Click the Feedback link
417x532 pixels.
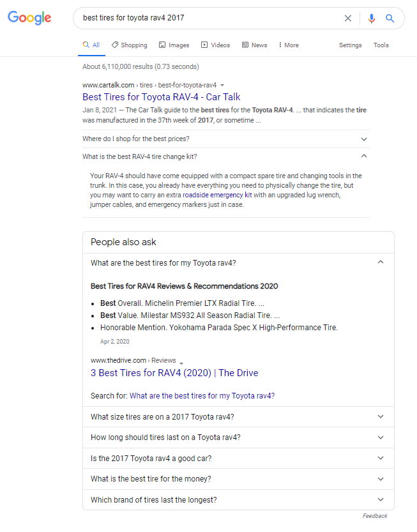click(x=375, y=516)
